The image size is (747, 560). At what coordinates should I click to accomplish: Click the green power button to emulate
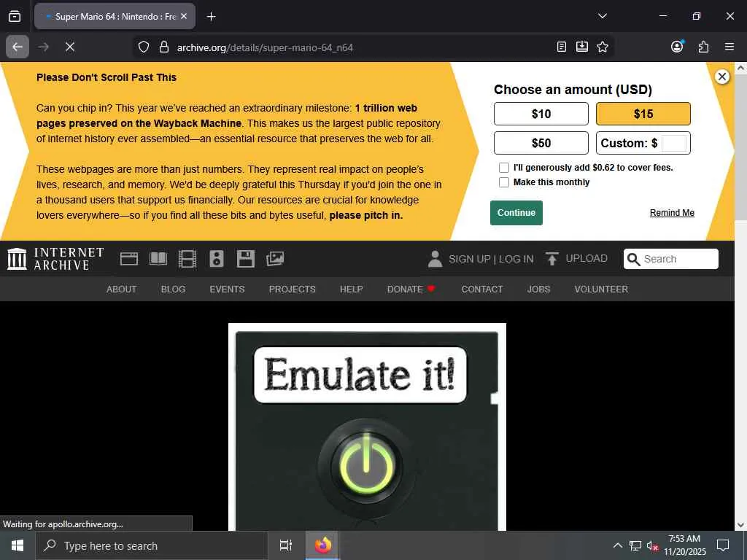tap(366, 466)
